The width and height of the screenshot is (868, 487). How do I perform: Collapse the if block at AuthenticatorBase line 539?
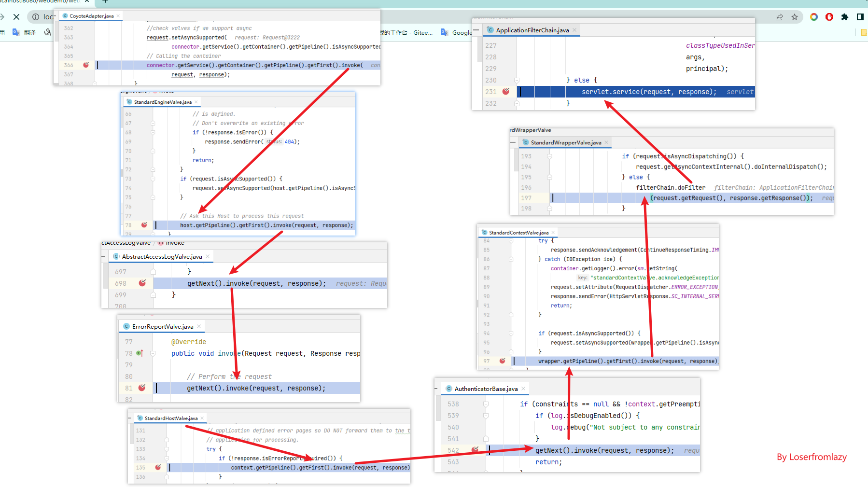pyautogui.click(x=486, y=416)
